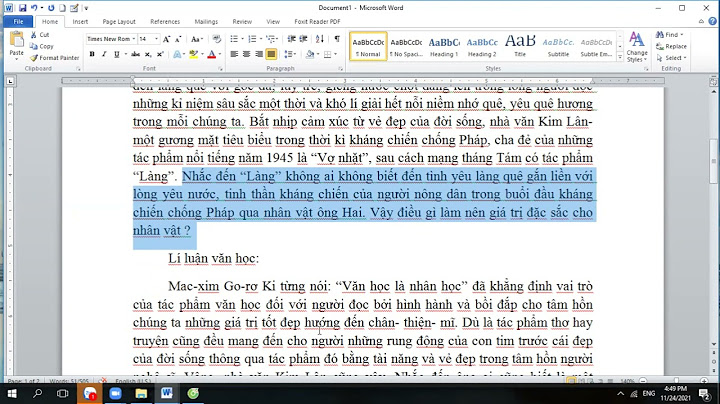The height and width of the screenshot is (404, 720).
Task: Open File Explorer from taskbar
Action: pyautogui.click(x=141, y=393)
